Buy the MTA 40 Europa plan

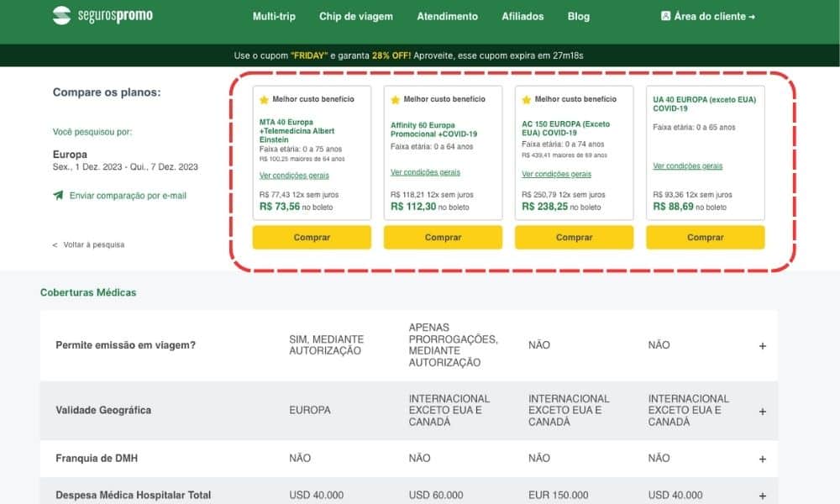[312, 237]
